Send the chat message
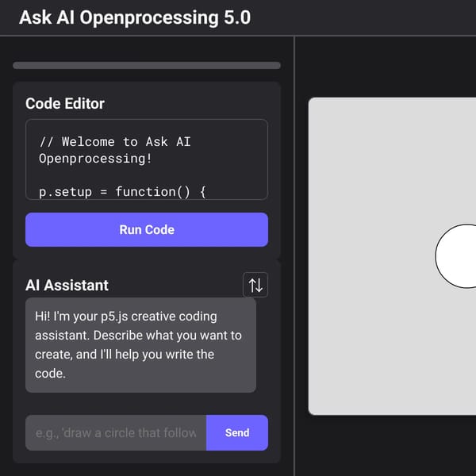The width and height of the screenshot is (476, 476). point(237,432)
